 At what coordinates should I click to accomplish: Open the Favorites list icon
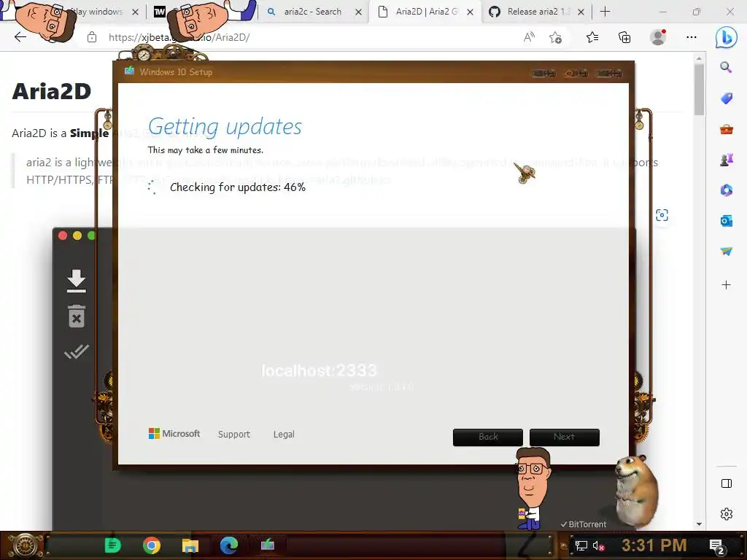click(592, 37)
